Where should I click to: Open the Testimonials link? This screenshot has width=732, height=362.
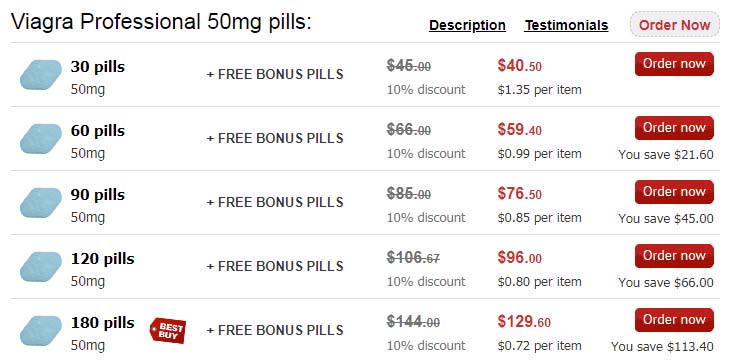tap(566, 25)
